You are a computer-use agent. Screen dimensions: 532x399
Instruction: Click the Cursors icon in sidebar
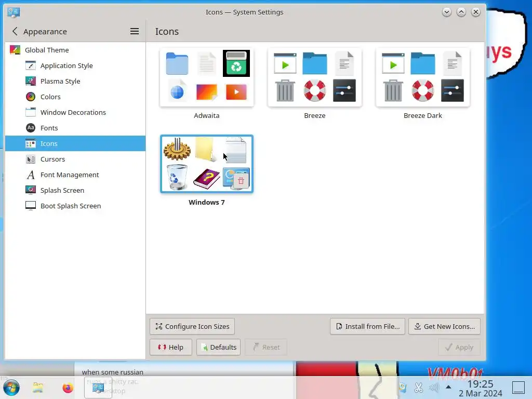point(31,159)
